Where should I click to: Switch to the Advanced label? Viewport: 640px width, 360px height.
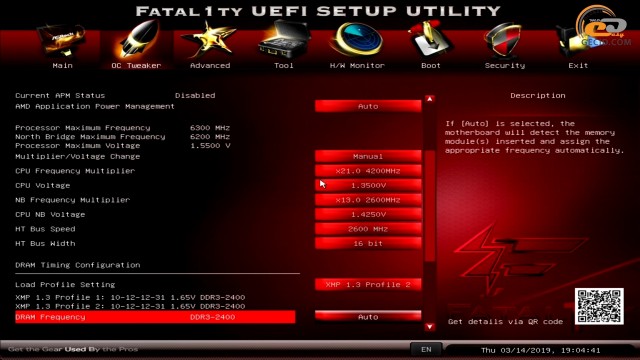[x=210, y=65]
